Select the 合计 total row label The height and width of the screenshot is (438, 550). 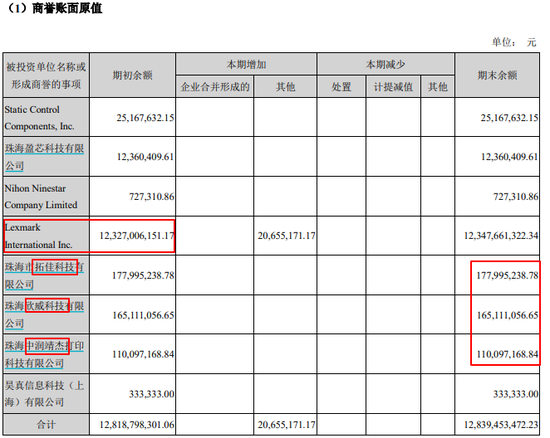click(x=46, y=425)
